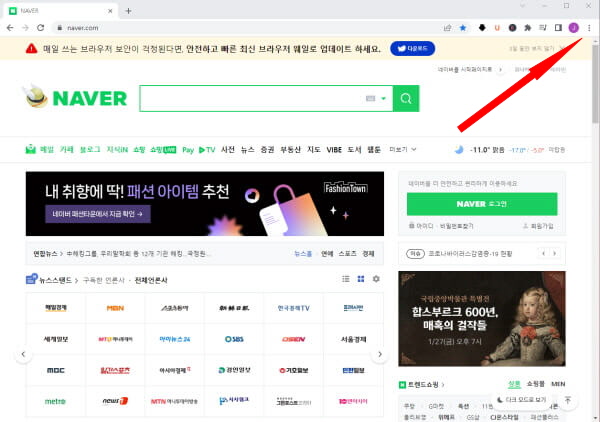The height and width of the screenshot is (422, 600).
Task: Click the SBS press logo
Action: [234, 339]
